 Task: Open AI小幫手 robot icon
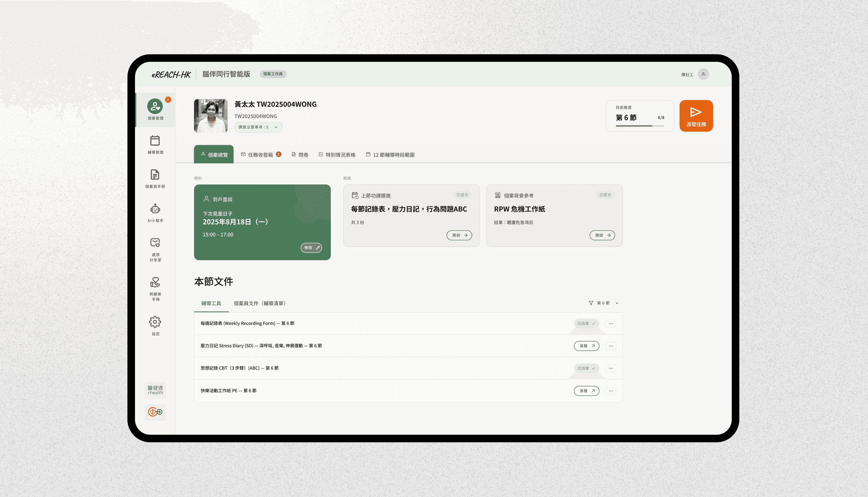[x=155, y=209]
